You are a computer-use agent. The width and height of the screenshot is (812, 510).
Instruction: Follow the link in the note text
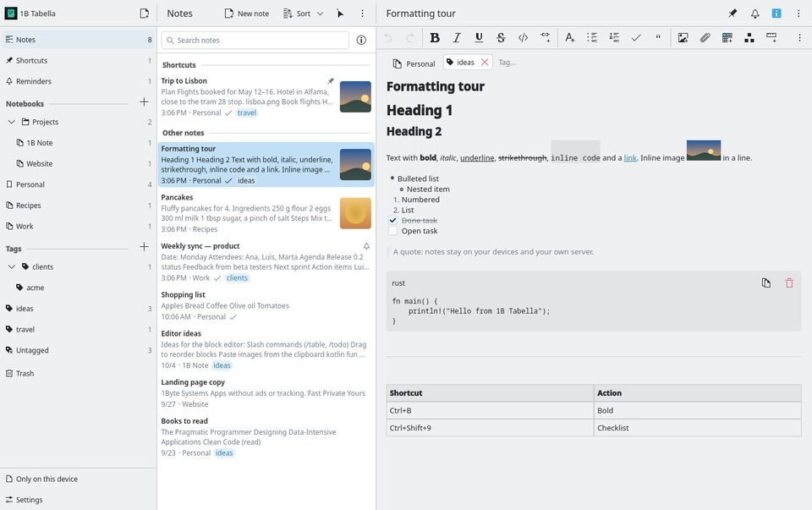(x=630, y=158)
